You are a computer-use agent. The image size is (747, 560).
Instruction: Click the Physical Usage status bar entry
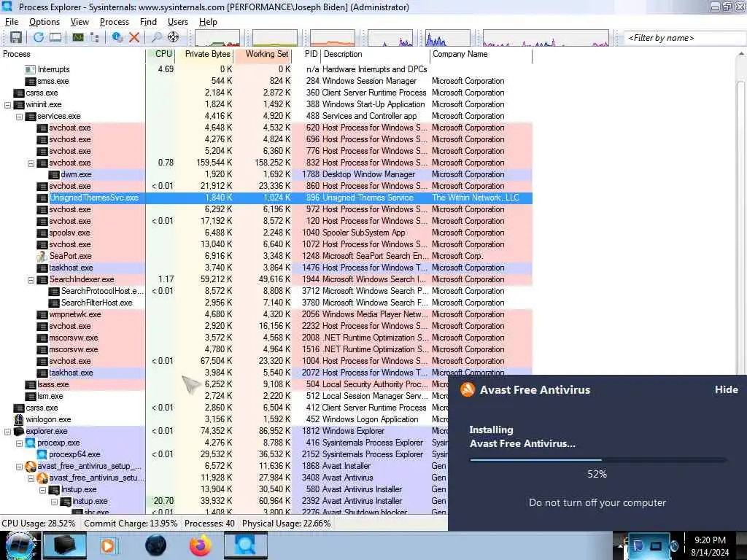286,524
